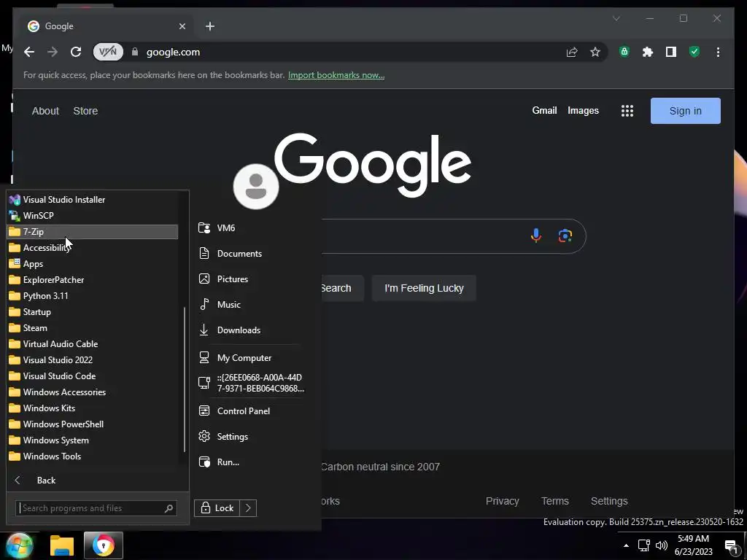Open the Terms footer link

point(555,501)
